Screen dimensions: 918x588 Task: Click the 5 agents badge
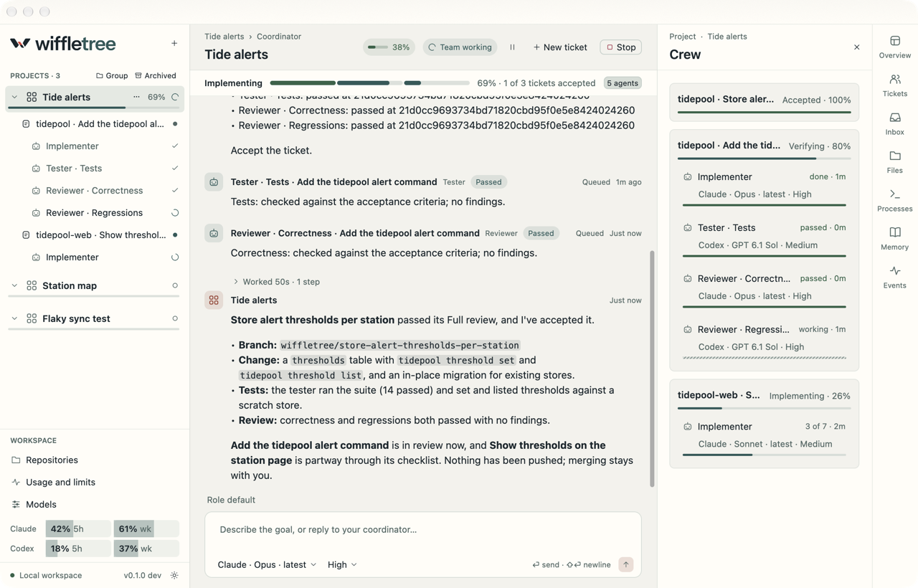(623, 83)
